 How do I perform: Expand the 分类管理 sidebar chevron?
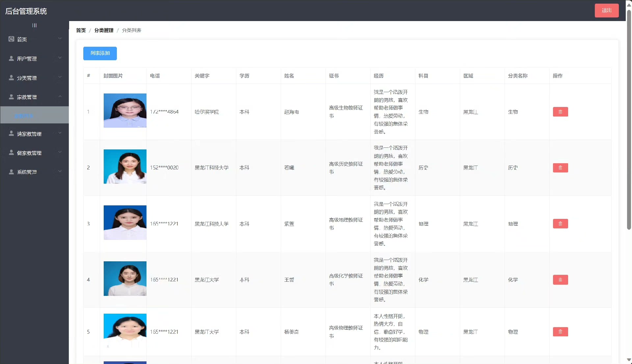coord(60,77)
